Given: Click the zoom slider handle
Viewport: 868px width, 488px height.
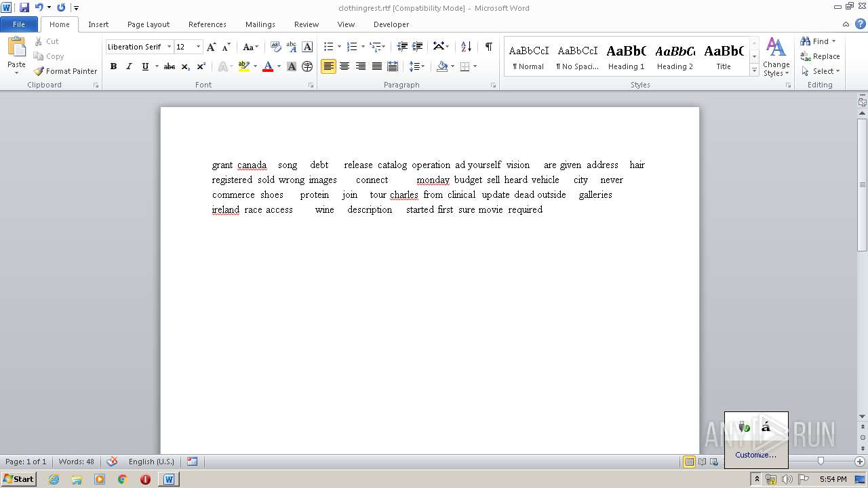Looking at the screenshot, I should click(821, 462).
